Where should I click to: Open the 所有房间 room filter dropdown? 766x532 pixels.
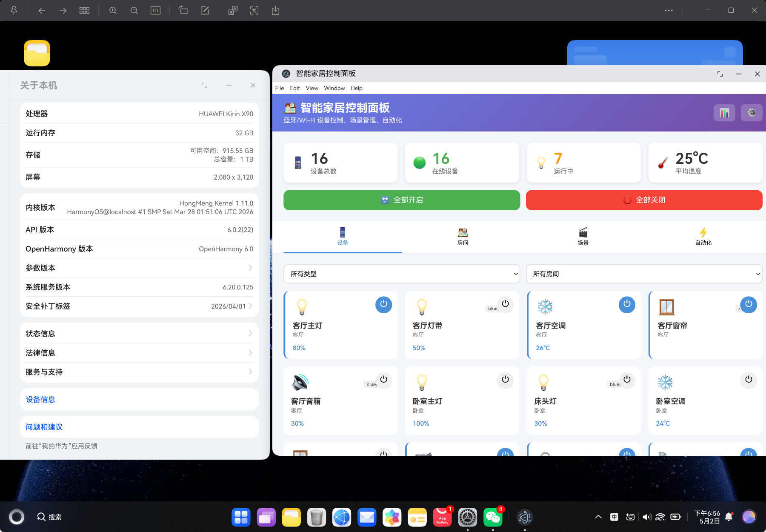coord(644,274)
